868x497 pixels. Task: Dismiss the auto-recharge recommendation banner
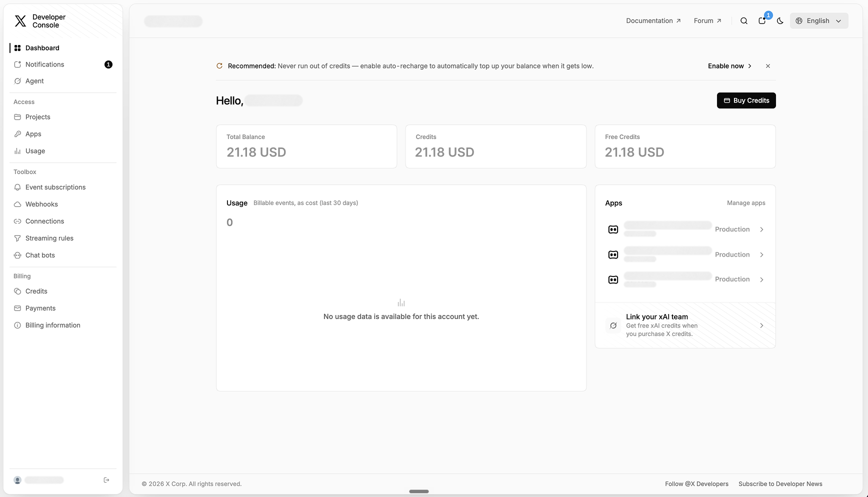tap(768, 66)
